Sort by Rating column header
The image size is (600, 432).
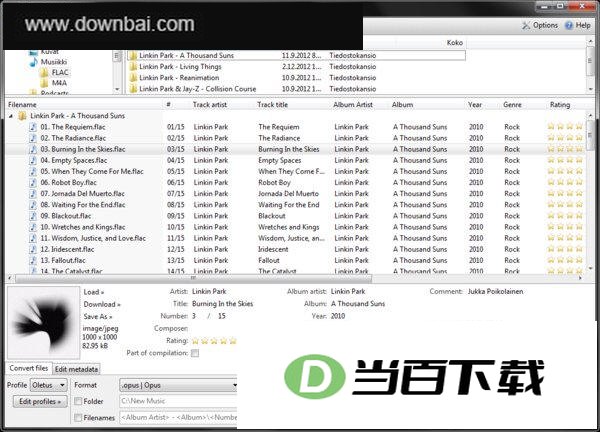pos(560,104)
